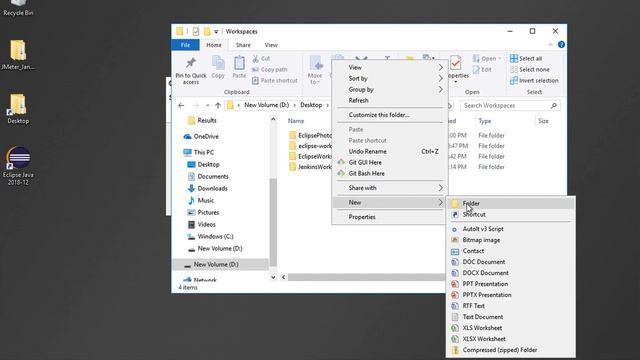Viewport: 640px width, 360px height.
Task: Click Customize this folder entry
Action: 389,115
